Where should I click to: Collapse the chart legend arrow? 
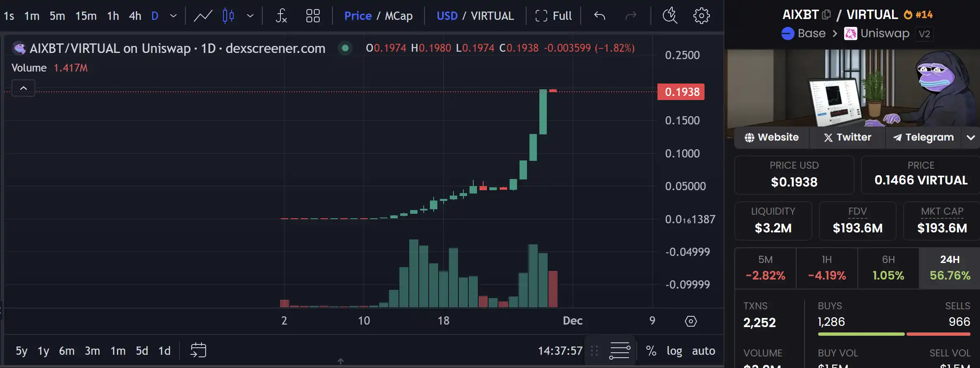(24, 88)
